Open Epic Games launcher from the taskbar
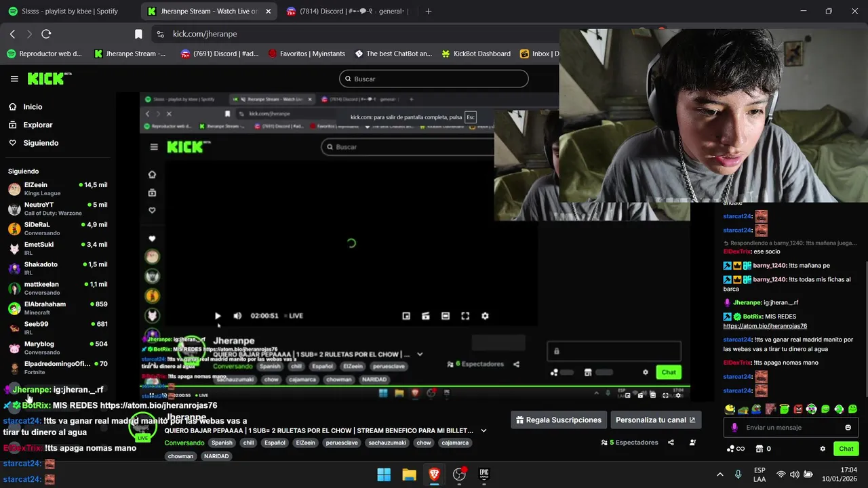Screen dimensions: 868x488 [x=484, y=474]
